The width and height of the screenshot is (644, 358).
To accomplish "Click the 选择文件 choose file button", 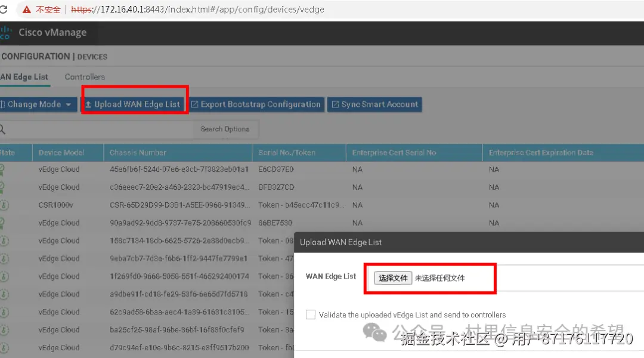I will [x=392, y=278].
